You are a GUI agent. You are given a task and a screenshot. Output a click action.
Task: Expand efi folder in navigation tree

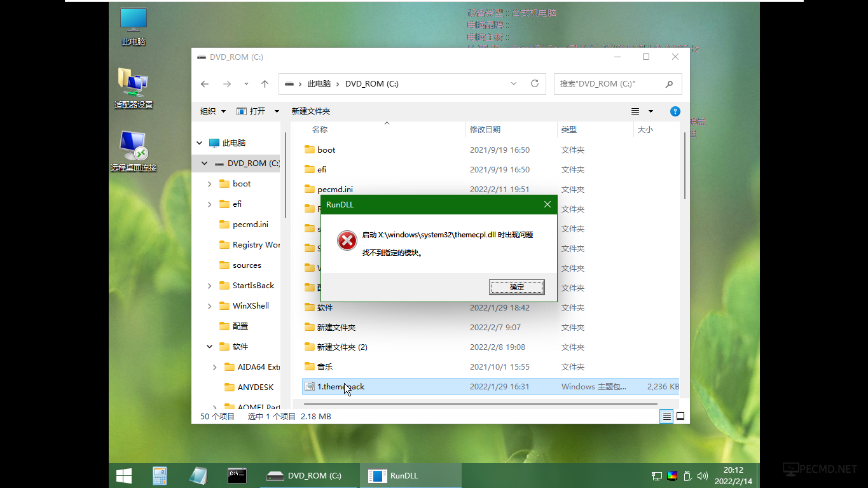click(x=210, y=204)
